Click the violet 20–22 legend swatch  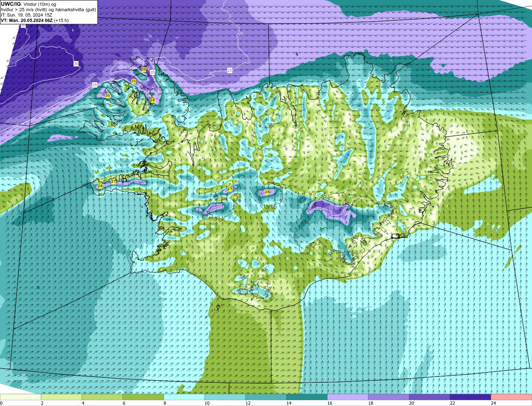coord(430,397)
